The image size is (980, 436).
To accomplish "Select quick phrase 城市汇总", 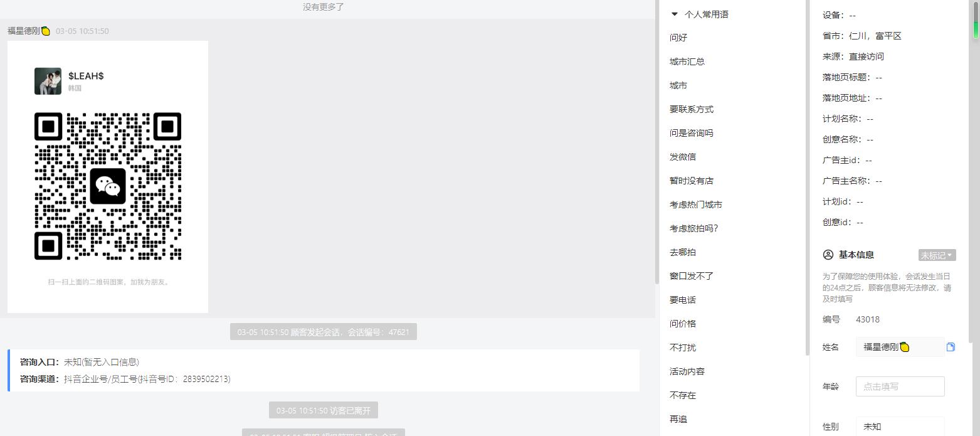I will 687,61.
